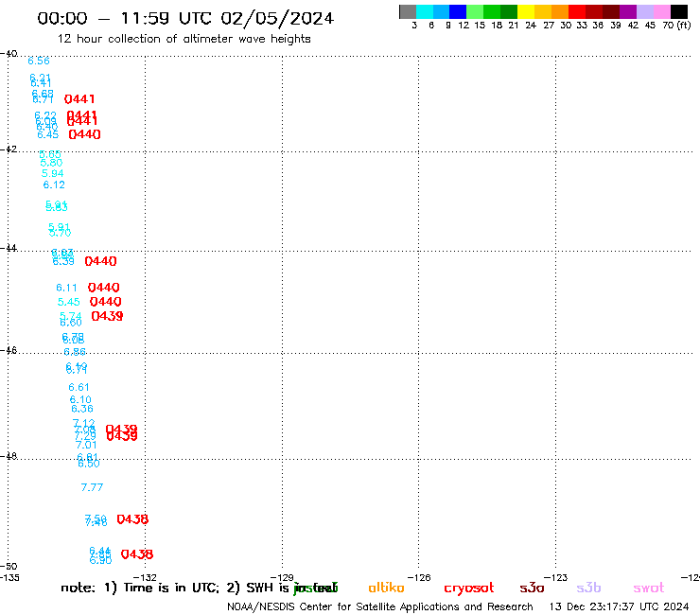This screenshot has width=700, height=615.
Task: Pick the bright red swatch in the color scale
Action: coord(577,11)
